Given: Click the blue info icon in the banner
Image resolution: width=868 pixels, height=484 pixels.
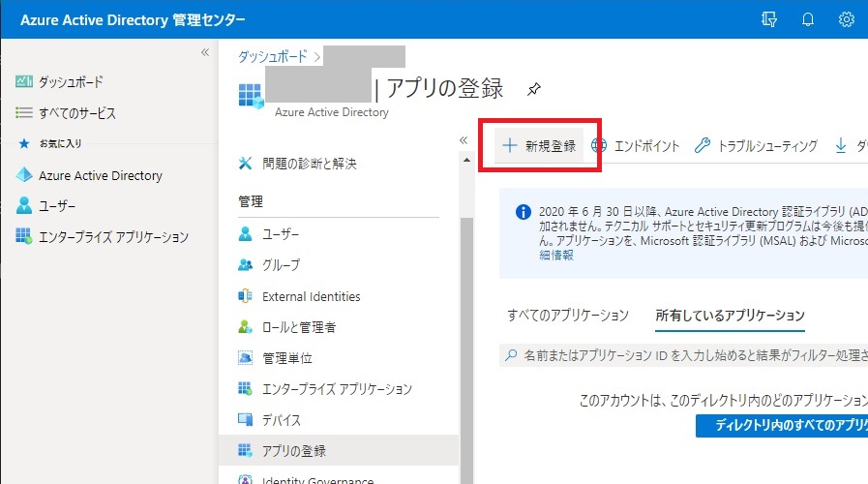Looking at the screenshot, I should pos(524,212).
